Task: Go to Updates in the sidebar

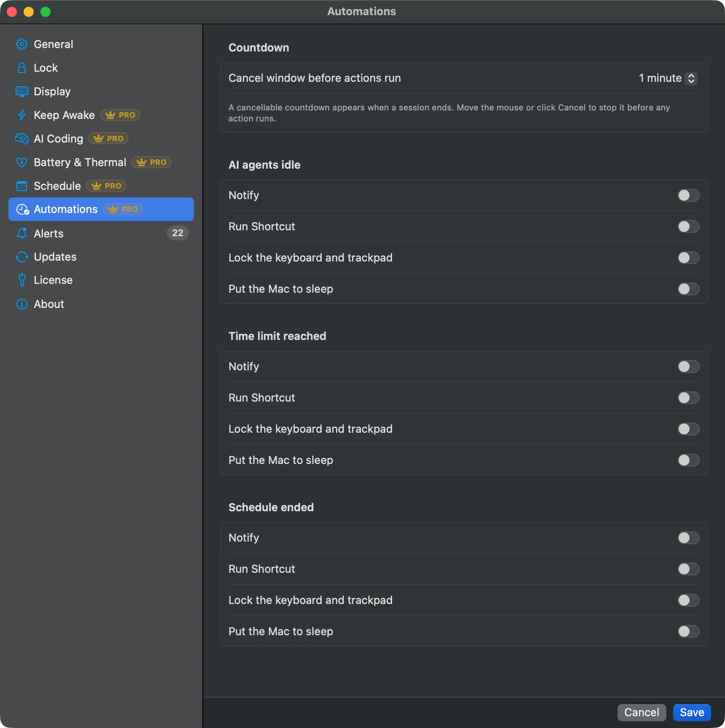Action: [x=101, y=257]
